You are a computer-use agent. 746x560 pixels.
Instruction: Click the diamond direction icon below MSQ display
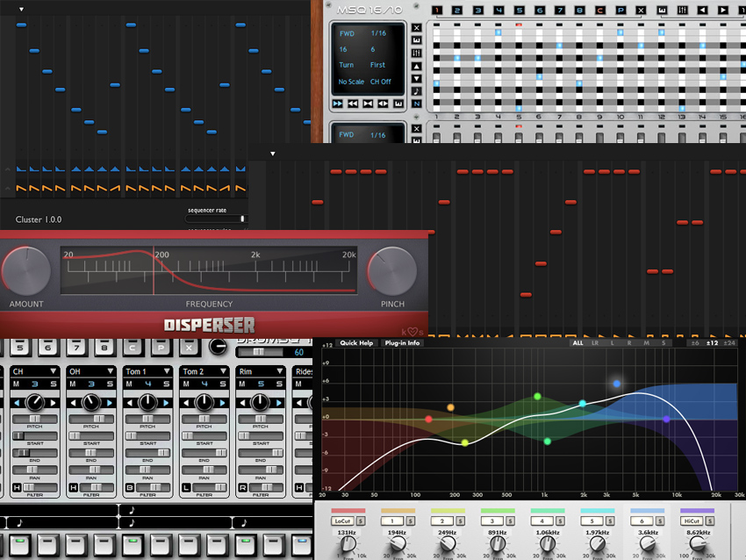pos(383,104)
